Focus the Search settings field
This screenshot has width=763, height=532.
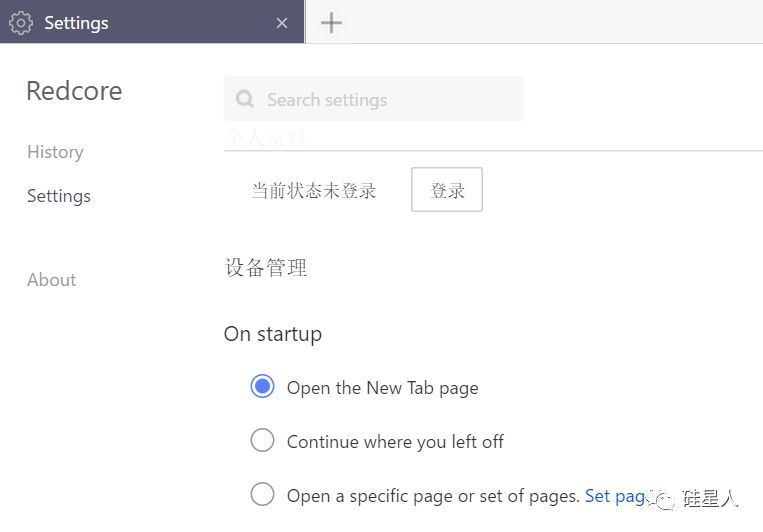(x=373, y=99)
